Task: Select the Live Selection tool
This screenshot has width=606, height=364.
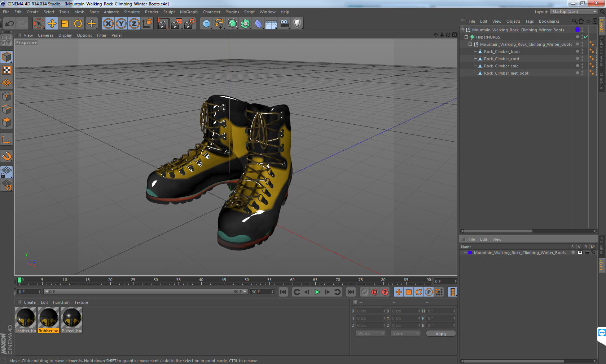Action: click(x=39, y=24)
